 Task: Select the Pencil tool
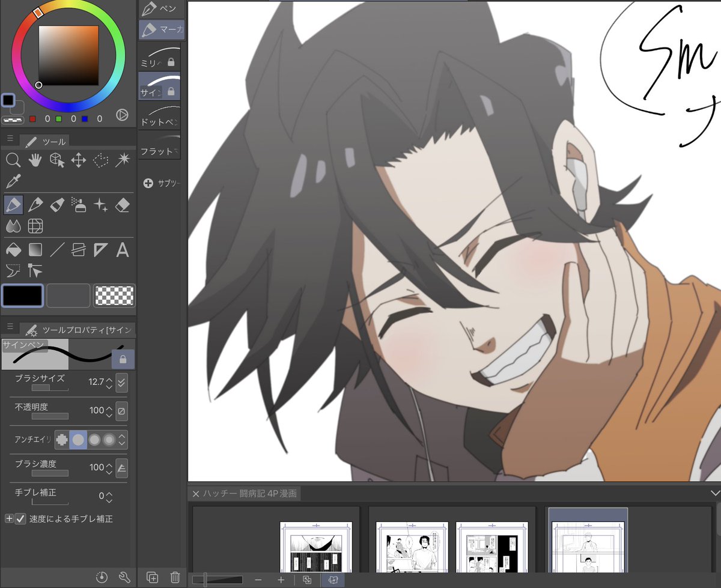coord(35,205)
